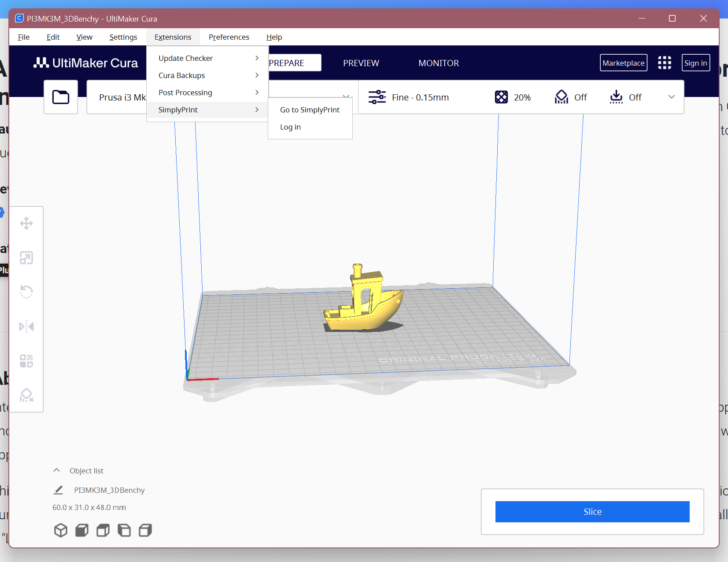The image size is (728, 562).
Task: Click Go to SimplyPrint
Action: coord(310,109)
